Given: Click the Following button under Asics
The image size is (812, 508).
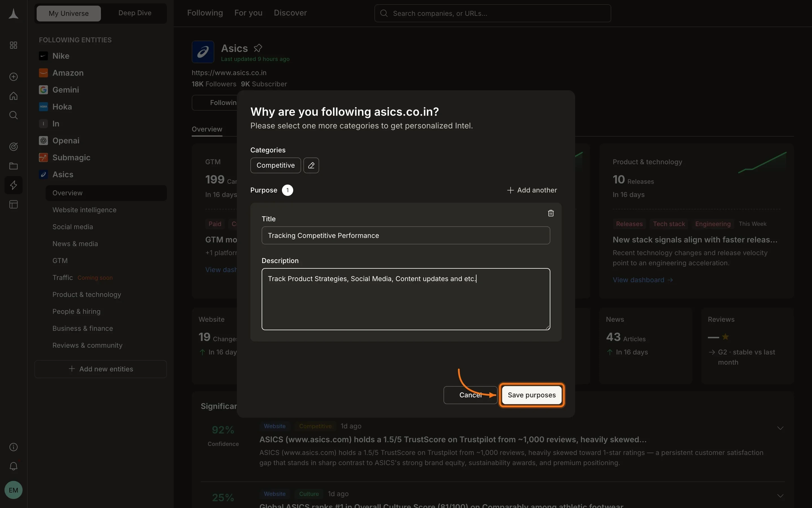Looking at the screenshot, I should click(x=215, y=102).
